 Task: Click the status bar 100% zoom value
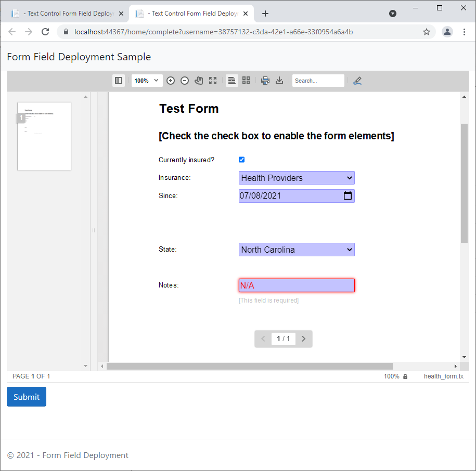click(x=391, y=376)
